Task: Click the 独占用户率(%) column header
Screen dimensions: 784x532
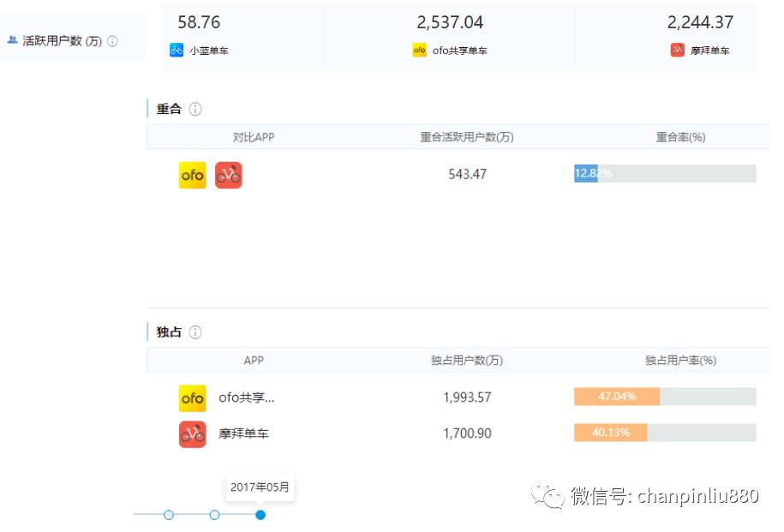Action: pos(680,360)
